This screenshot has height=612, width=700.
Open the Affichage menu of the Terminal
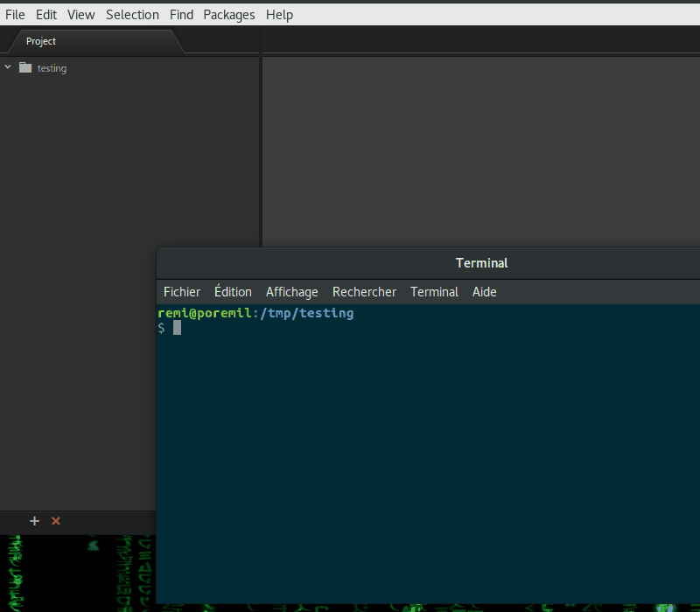[x=291, y=291]
